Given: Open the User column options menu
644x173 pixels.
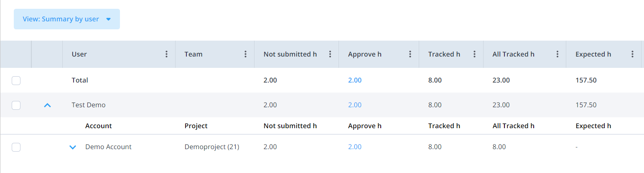Looking at the screenshot, I should click(x=166, y=54).
